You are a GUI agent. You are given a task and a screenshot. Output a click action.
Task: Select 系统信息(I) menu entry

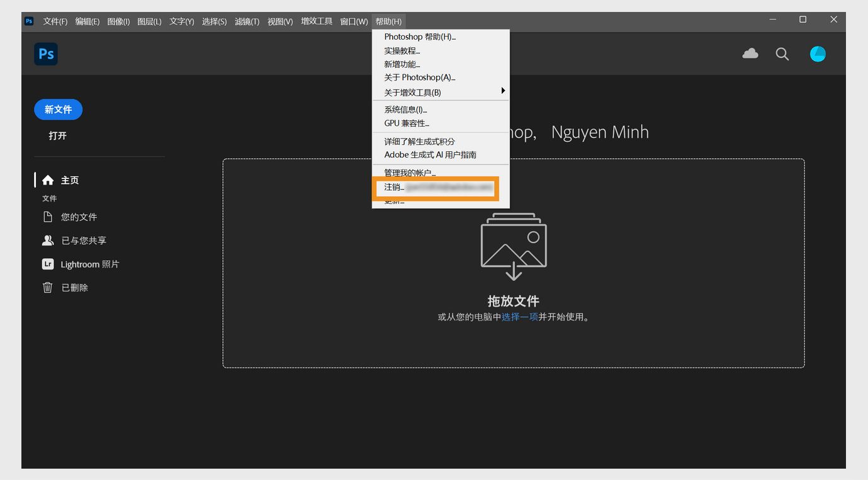pos(441,110)
